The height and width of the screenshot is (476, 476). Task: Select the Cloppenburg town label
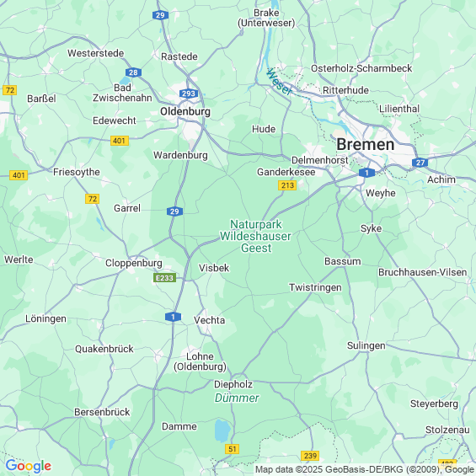[x=134, y=263]
